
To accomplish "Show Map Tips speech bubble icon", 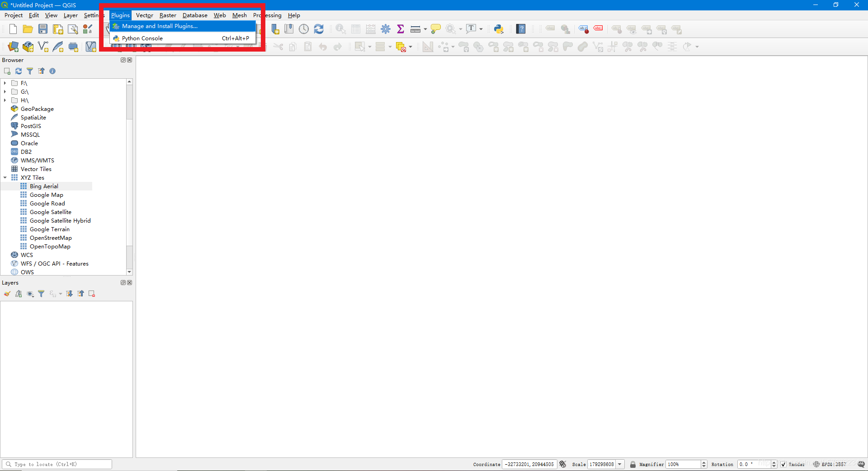I will point(436,29).
